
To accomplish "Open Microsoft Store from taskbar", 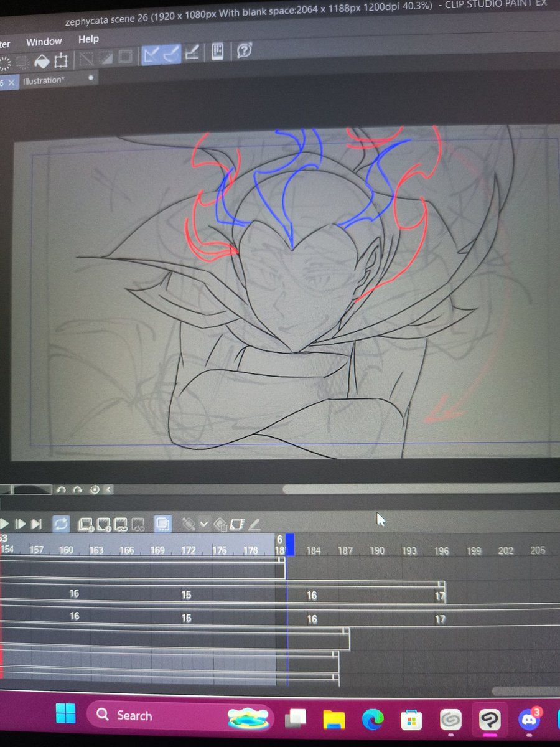I will point(411,721).
